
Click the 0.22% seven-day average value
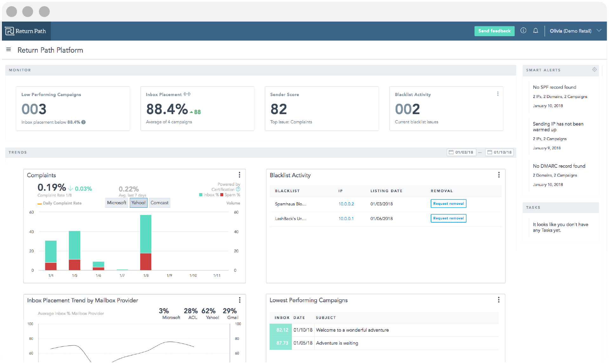pyautogui.click(x=128, y=189)
